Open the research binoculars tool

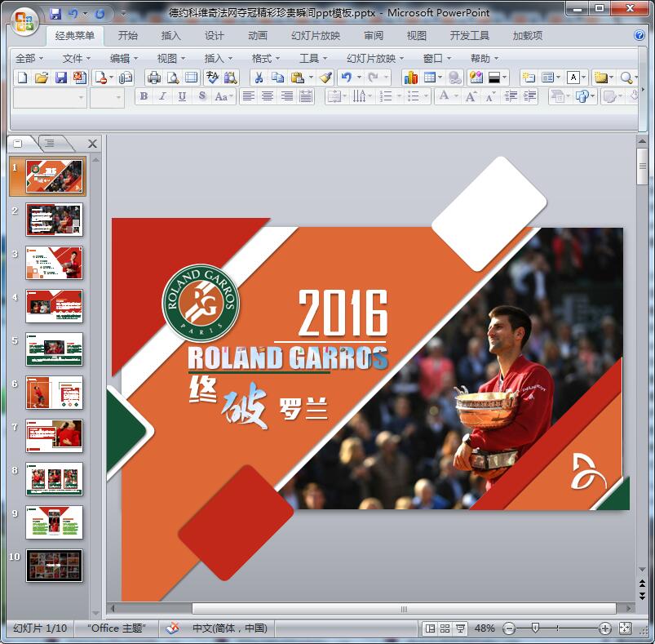coord(231,78)
